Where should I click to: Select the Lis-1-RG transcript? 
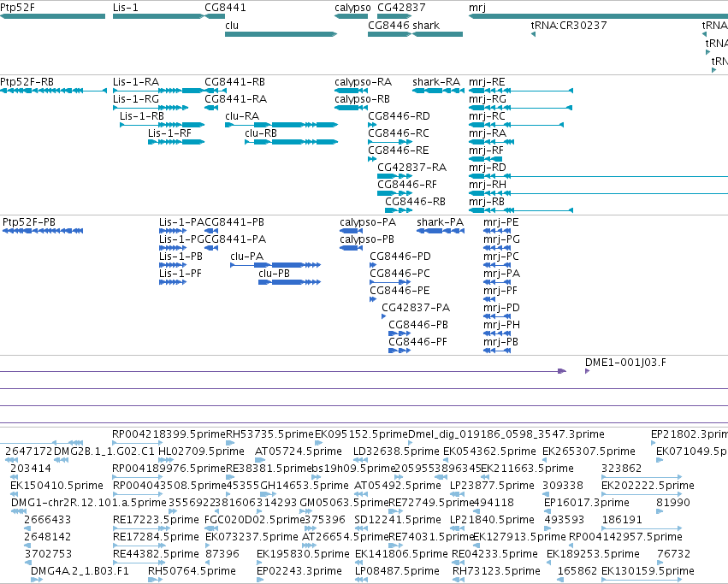point(151,108)
